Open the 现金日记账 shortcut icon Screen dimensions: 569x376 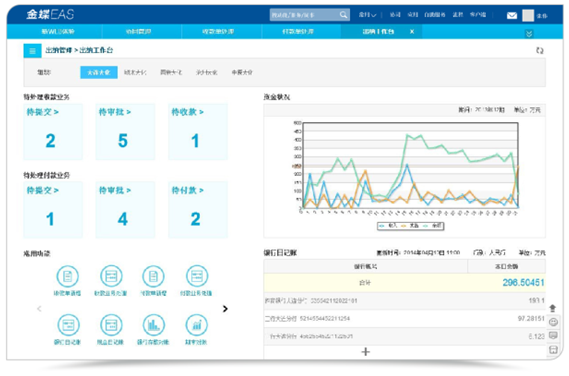(x=111, y=325)
